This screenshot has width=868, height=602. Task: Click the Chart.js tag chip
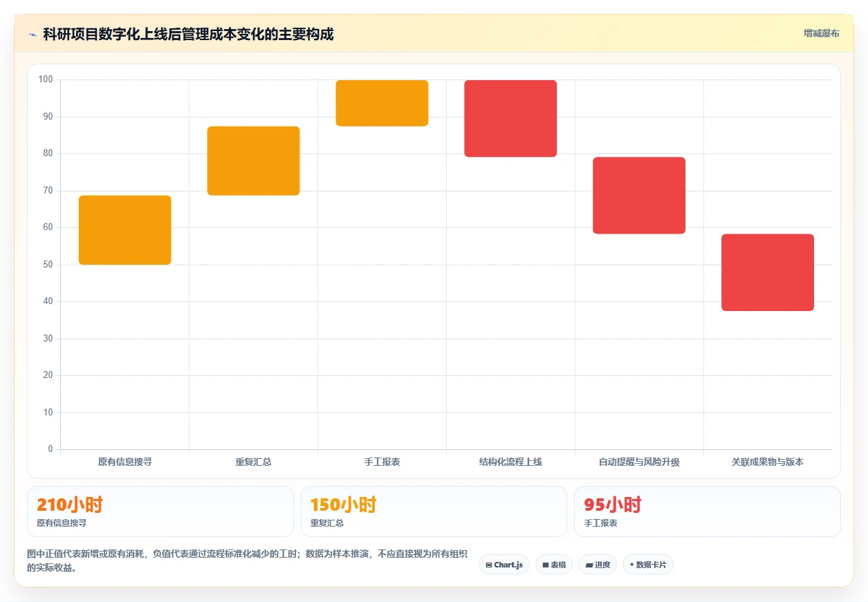pyautogui.click(x=504, y=565)
